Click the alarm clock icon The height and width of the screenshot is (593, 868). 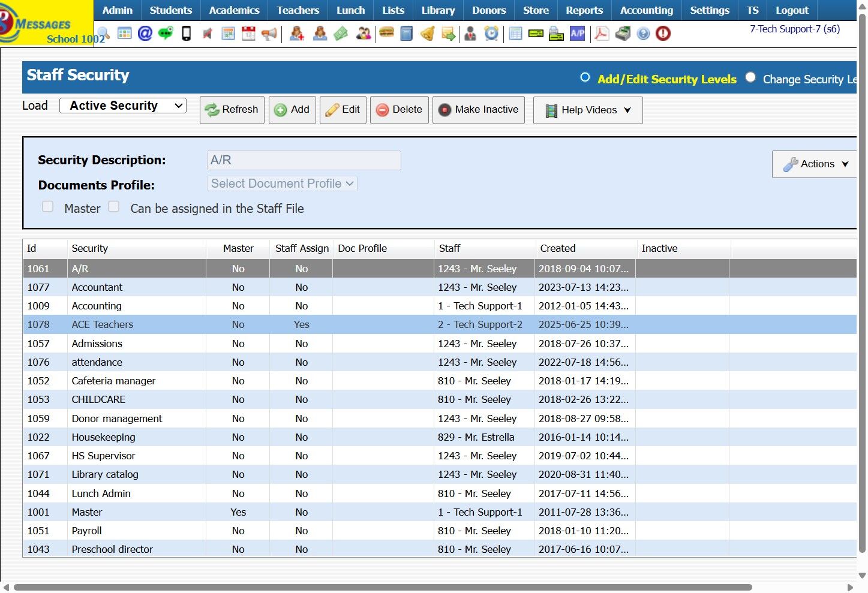tap(491, 34)
